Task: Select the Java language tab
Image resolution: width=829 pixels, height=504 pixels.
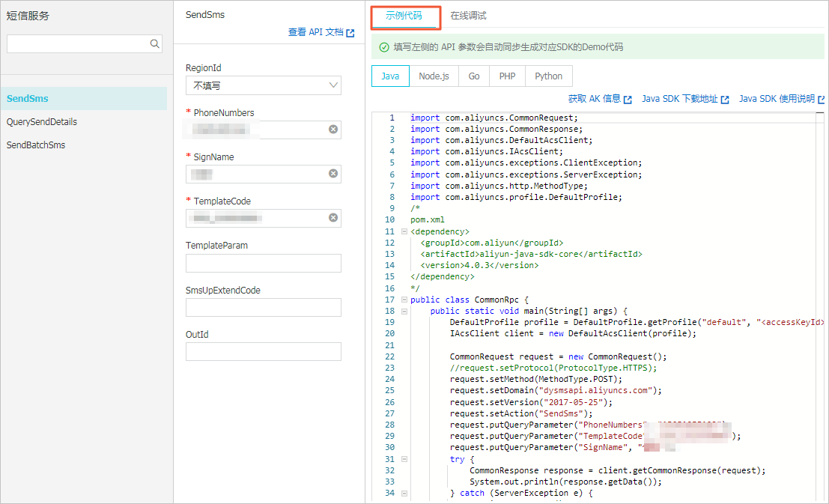Action: pos(390,76)
